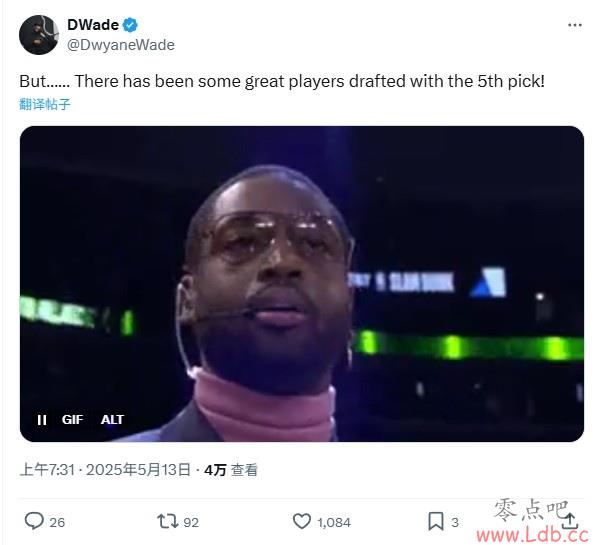Click the reply speech bubble icon

(34, 521)
